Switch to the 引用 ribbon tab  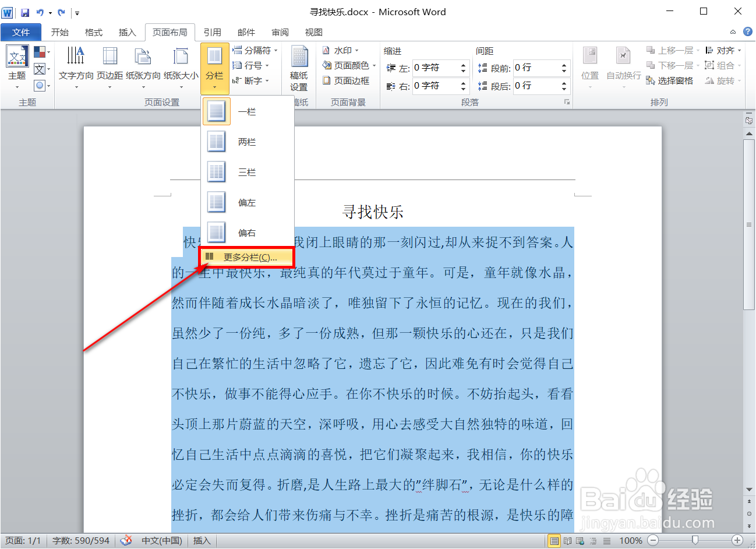click(x=213, y=32)
